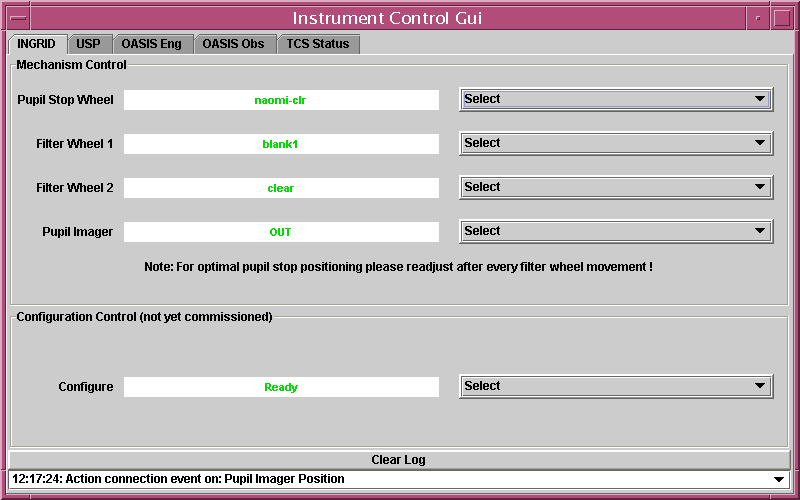Minimize the Instrument Control Gui window
Screen dimensions: 800x500
(757, 17)
